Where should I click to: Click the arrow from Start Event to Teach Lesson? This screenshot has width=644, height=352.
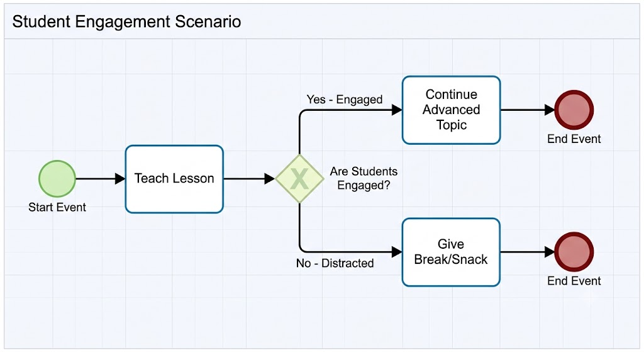click(100, 179)
